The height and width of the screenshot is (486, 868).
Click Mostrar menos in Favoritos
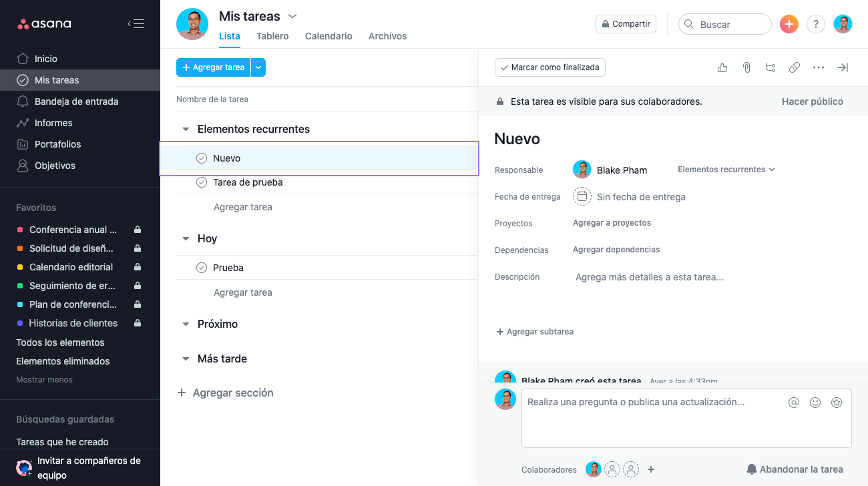(x=44, y=380)
